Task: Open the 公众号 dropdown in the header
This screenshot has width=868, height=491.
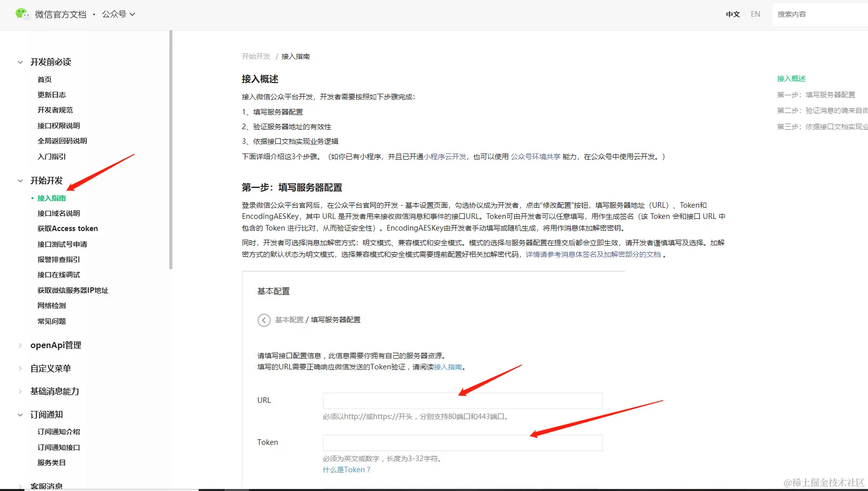Action: click(119, 14)
